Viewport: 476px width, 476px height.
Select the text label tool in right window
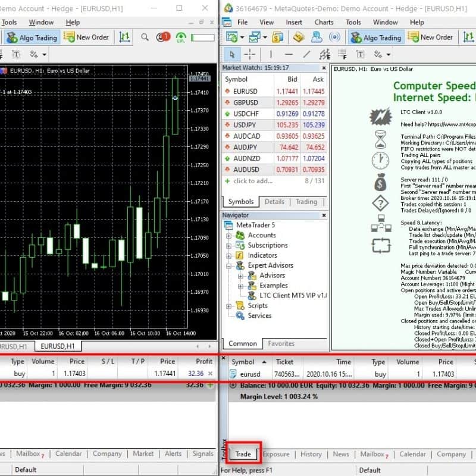point(361,55)
